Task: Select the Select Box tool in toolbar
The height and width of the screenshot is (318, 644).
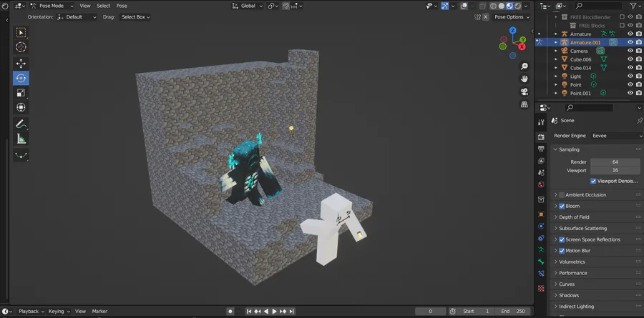Action: click(21, 32)
